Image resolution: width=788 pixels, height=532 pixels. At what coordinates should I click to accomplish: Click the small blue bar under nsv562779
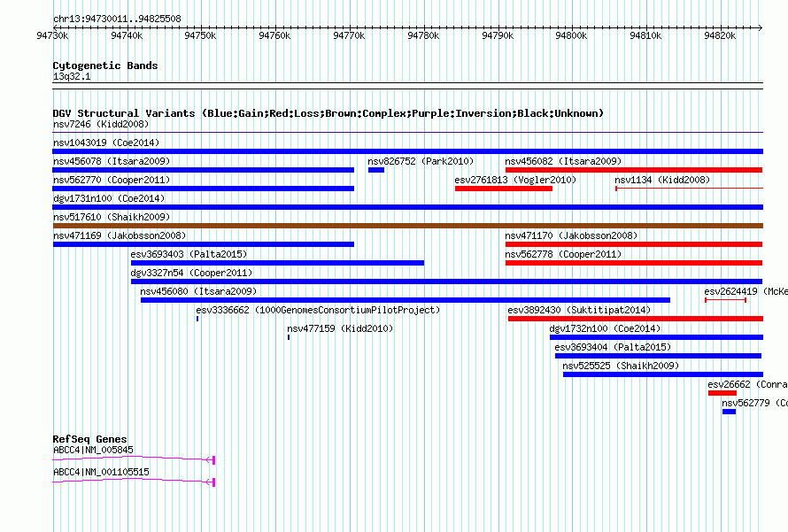[730, 412]
